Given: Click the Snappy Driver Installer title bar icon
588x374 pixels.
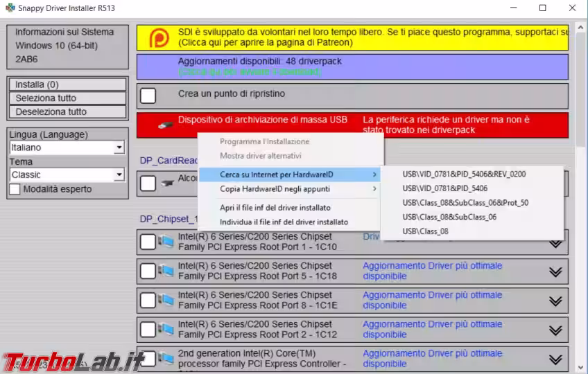Looking at the screenshot, I should (9, 8).
